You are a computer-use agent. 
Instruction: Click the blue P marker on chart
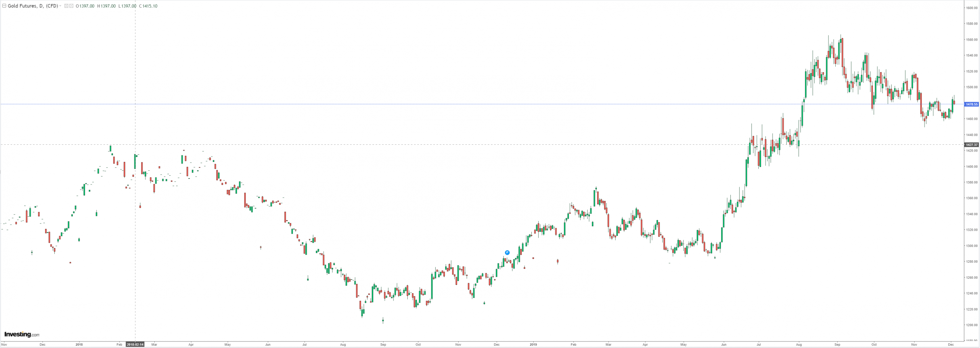[507, 253]
